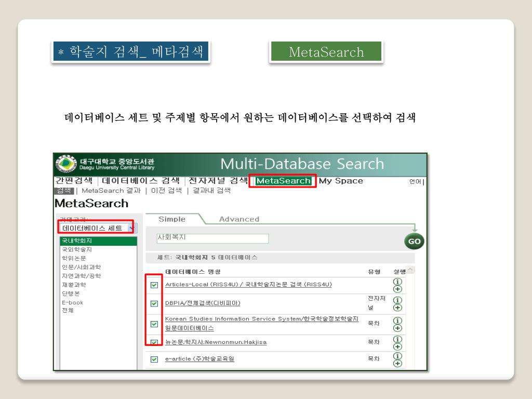Image resolution: width=532 pixels, height=399 pixels.
Task: Open the Korean Studies Information Service System link
Action: click(x=262, y=323)
